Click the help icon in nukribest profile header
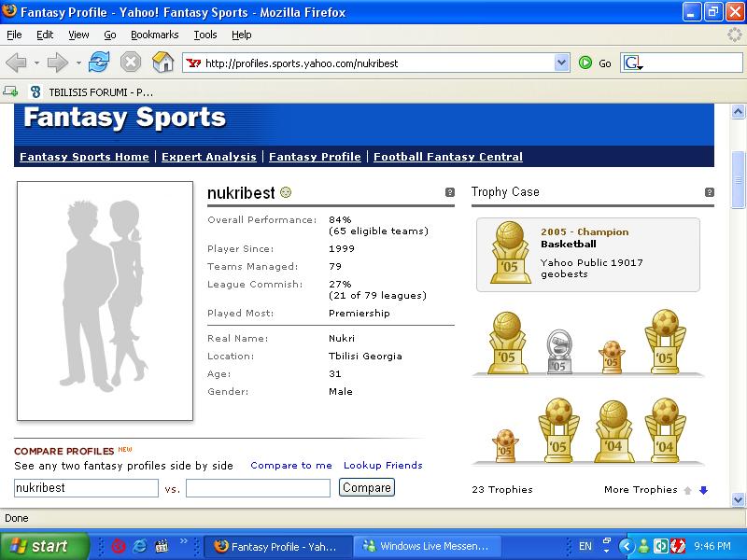Image resolution: width=747 pixels, height=560 pixels. coord(450,192)
